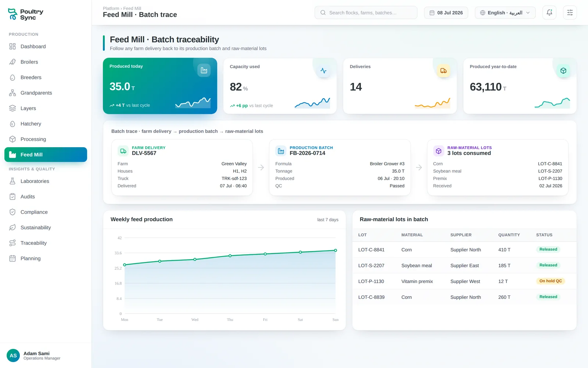Select the Sunday data point on chart
The width and height of the screenshot is (588, 368).
[x=335, y=250]
